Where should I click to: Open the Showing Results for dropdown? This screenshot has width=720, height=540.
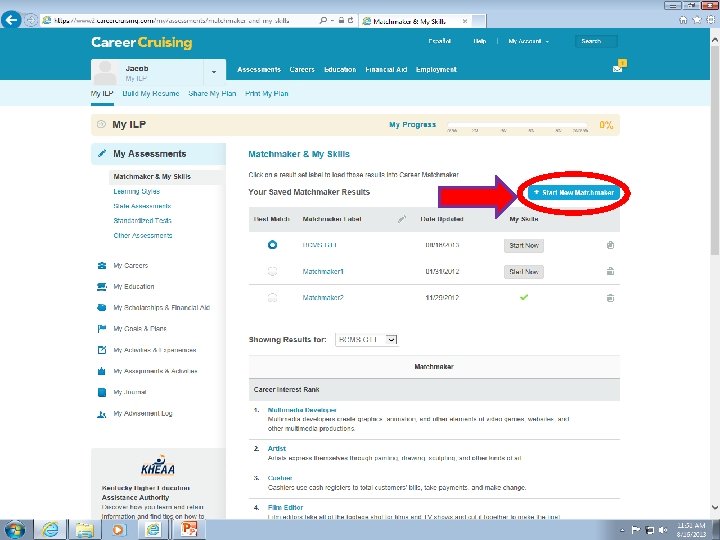pyautogui.click(x=366, y=339)
